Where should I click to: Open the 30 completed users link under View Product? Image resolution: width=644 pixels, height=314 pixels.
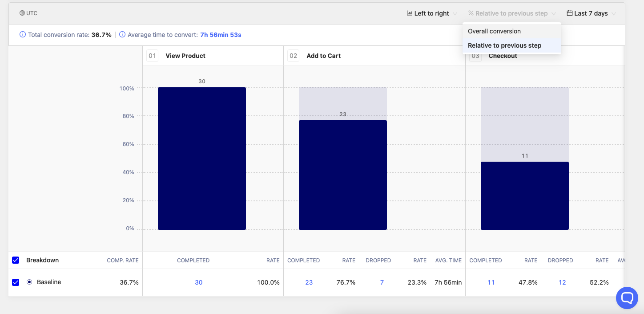click(198, 282)
